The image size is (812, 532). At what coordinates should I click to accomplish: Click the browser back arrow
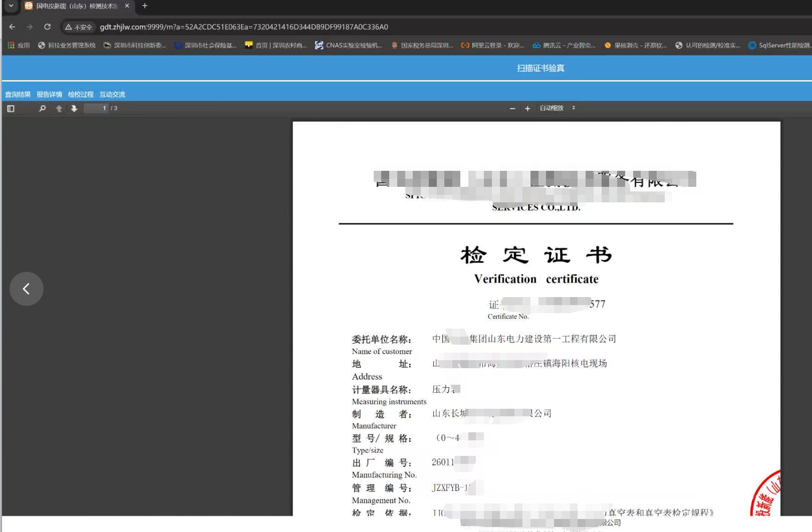[12, 27]
